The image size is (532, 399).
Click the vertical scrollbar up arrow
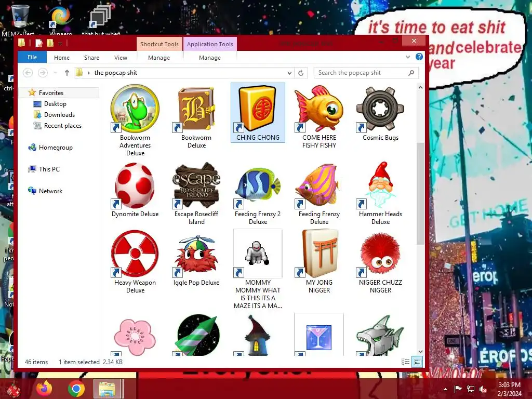pos(420,87)
